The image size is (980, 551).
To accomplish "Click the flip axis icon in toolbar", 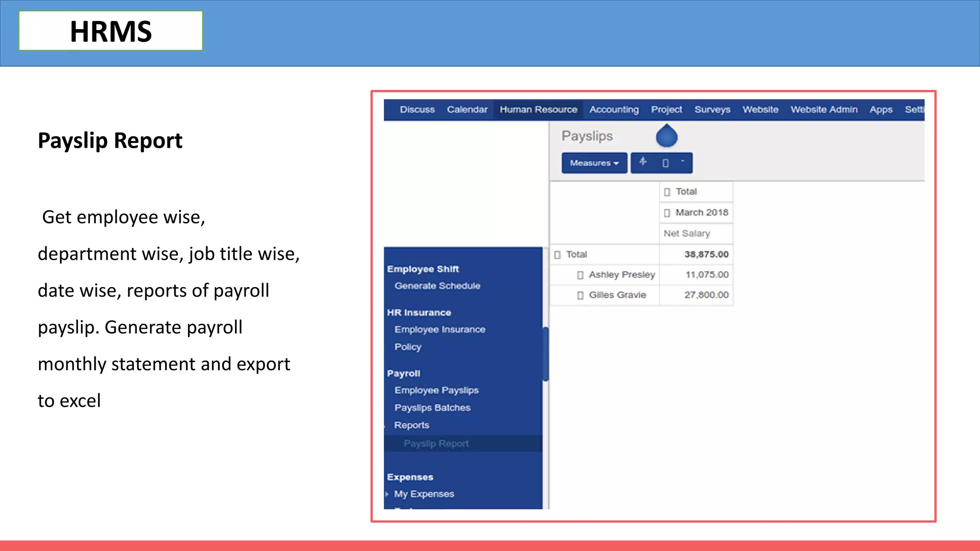I will (x=643, y=162).
